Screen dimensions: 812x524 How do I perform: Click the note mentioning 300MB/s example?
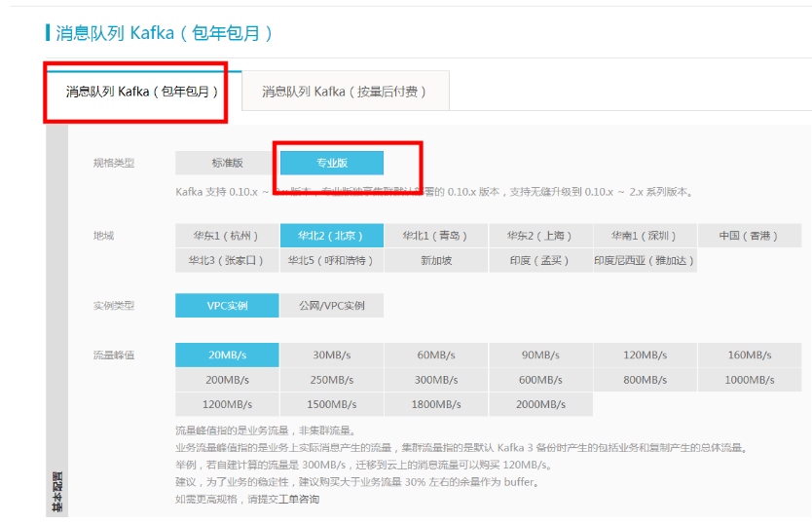tap(363, 465)
